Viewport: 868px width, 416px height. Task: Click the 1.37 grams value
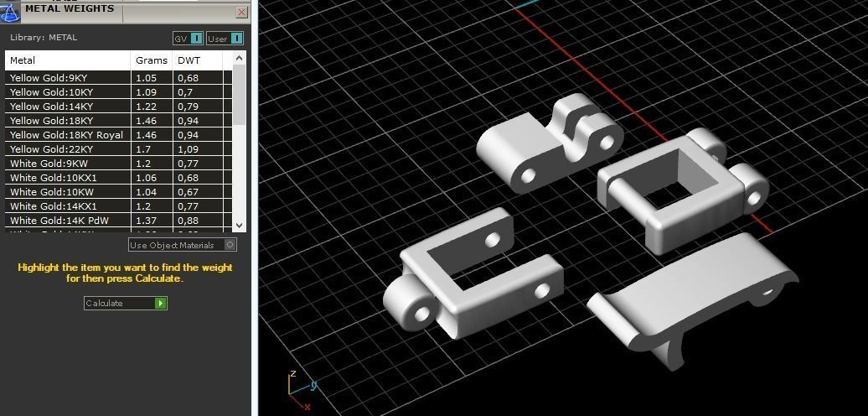[x=146, y=221]
